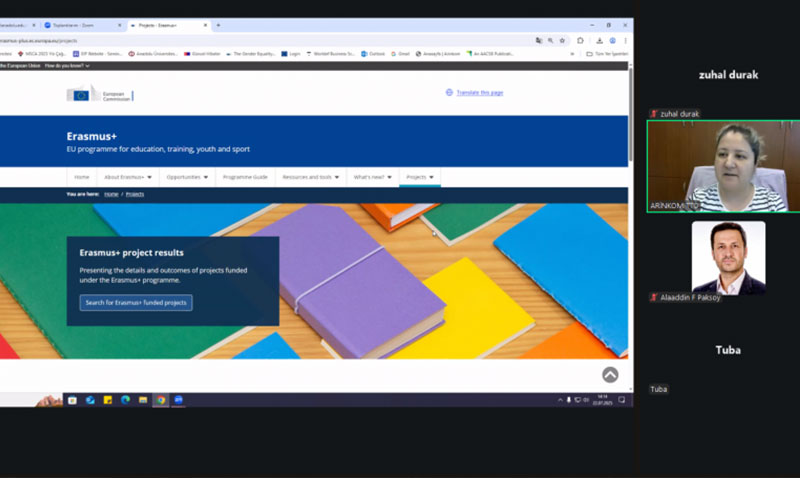Open the Outlook bookmark
Viewport: 800px width, 478px height.
point(373,54)
